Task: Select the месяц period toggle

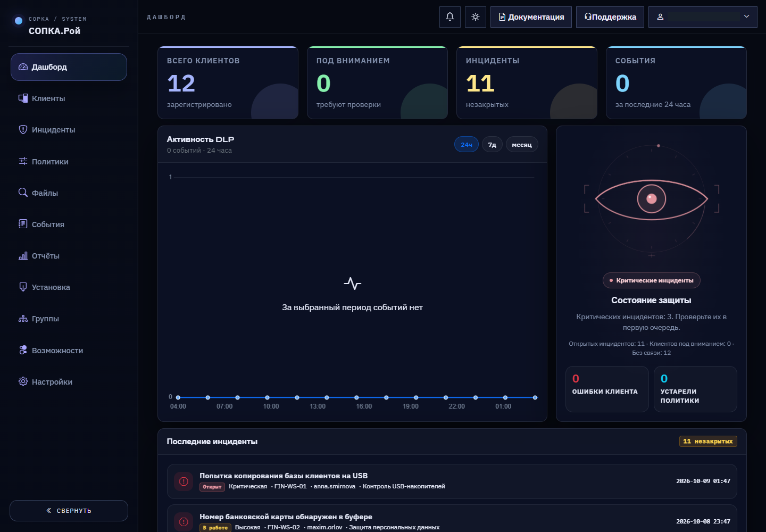Action: click(x=522, y=145)
